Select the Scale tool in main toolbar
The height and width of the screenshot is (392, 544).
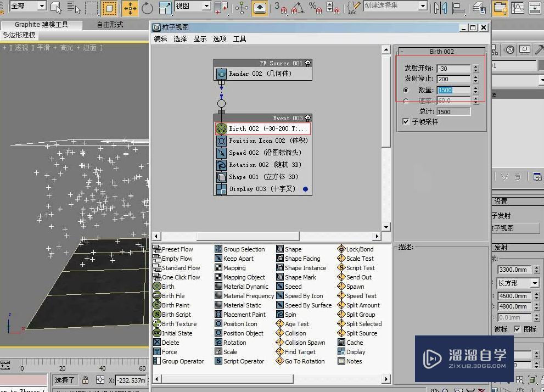click(x=165, y=8)
